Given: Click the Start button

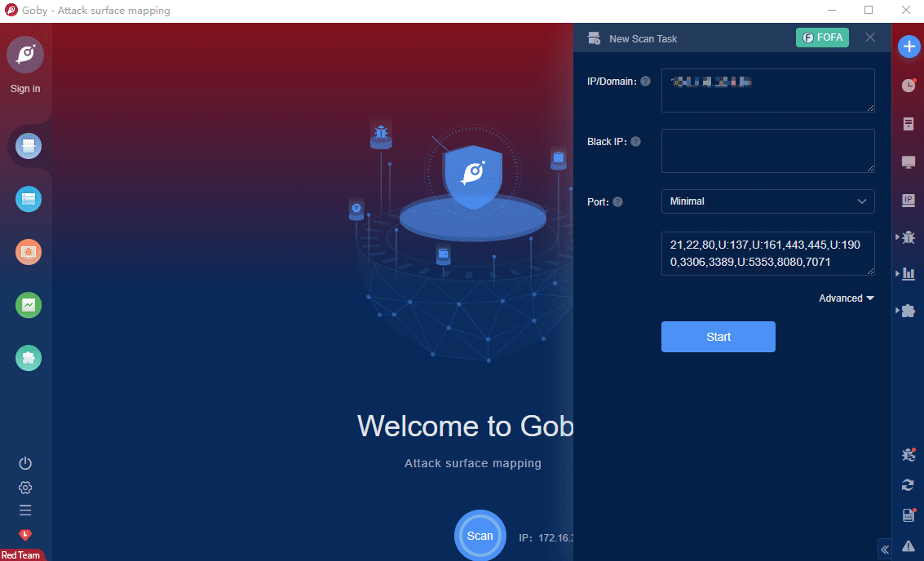Looking at the screenshot, I should point(718,337).
